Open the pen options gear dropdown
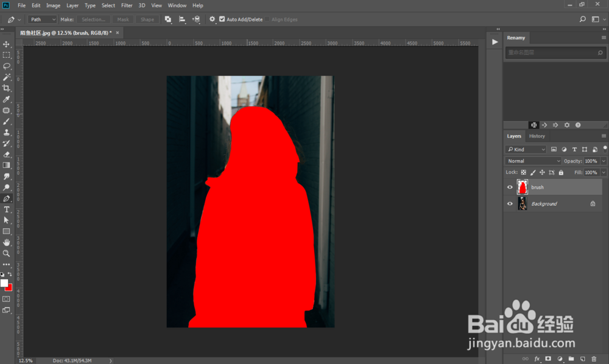This screenshot has width=609, height=364. [212, 19]
